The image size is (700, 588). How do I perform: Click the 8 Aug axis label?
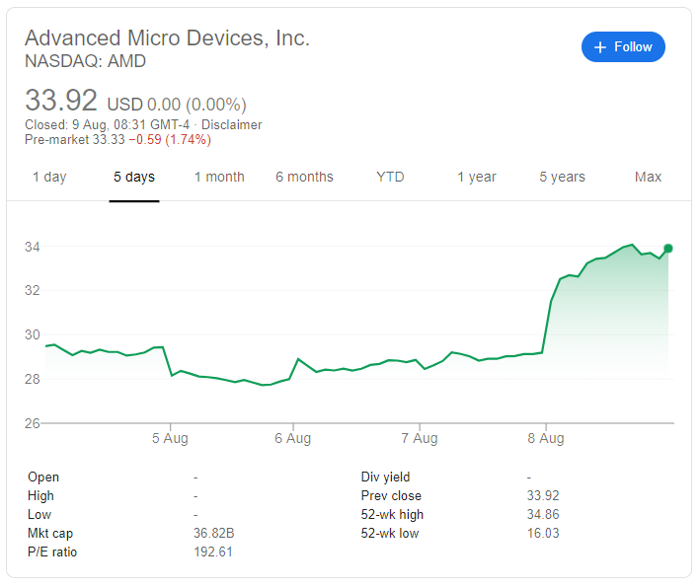546,438
